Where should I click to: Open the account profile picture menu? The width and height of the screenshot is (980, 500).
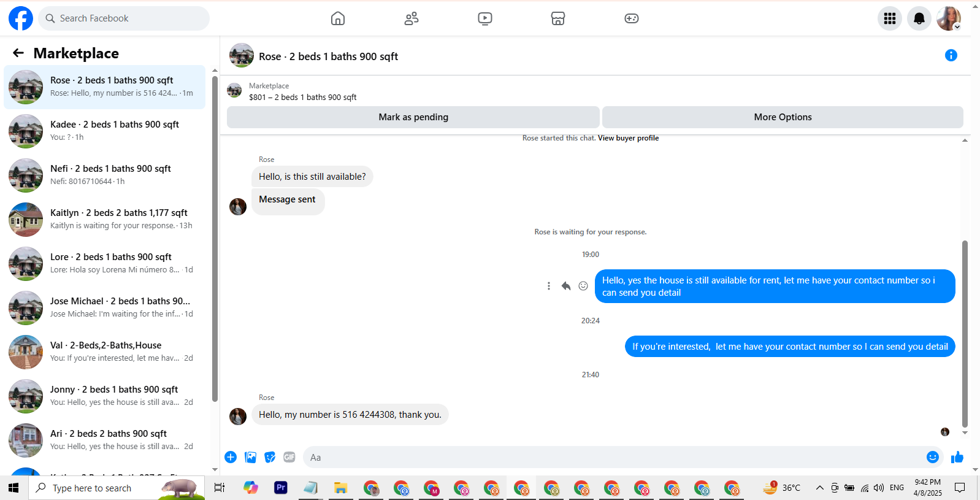click(x=949, y=18)
